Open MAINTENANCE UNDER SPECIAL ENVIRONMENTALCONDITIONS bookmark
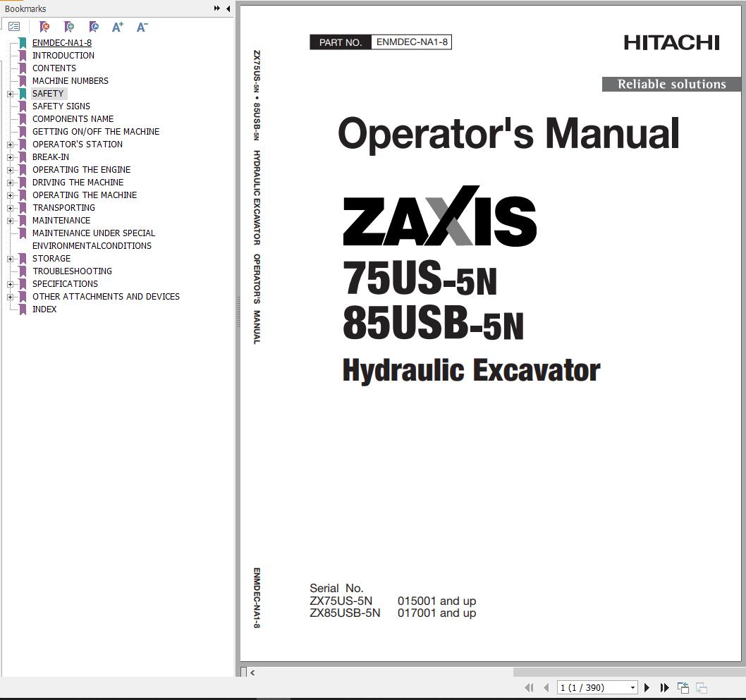Image resolution: width=746 pixels, height=700 pixels. point(94,239)
